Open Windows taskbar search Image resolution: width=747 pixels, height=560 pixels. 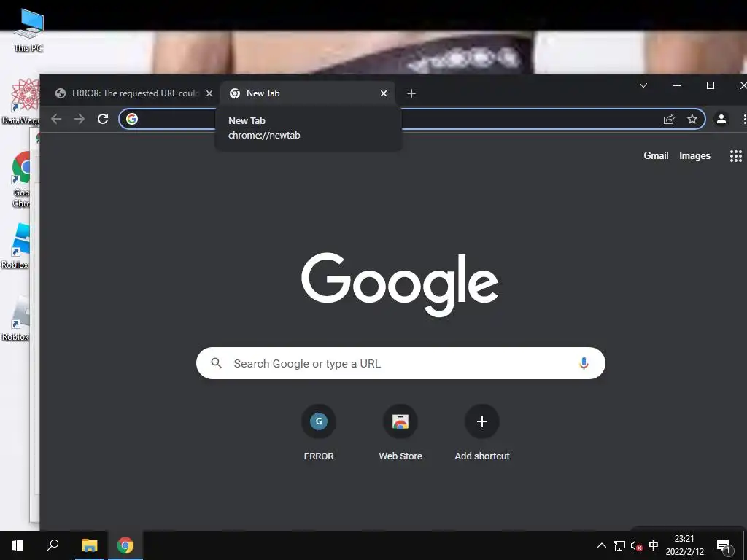pyautogui.click(x=53, y=545)
